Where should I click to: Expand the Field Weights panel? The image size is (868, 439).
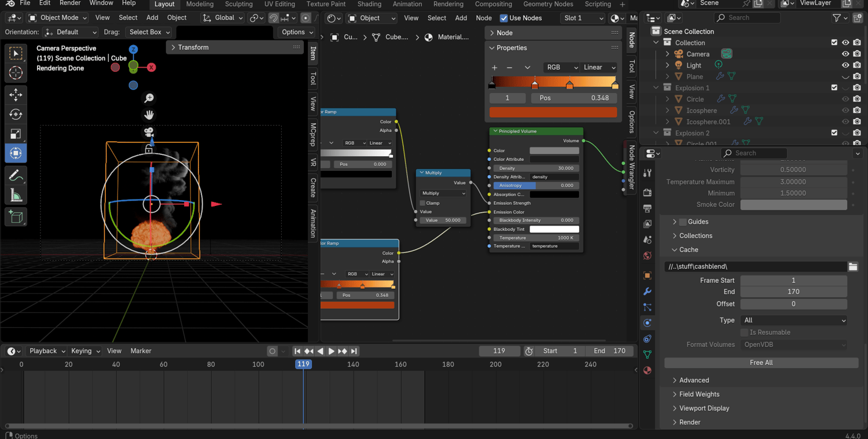(699, 394)
